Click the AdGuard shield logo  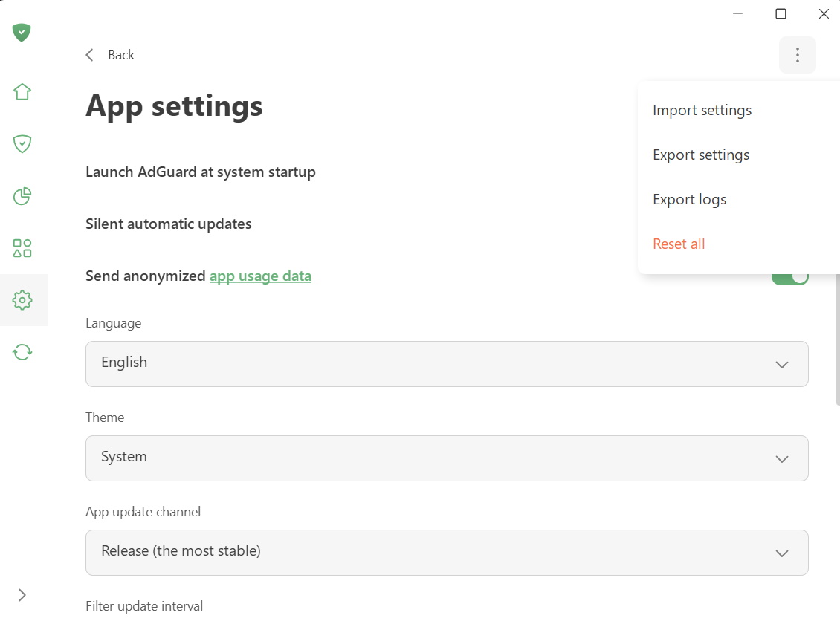22,33
